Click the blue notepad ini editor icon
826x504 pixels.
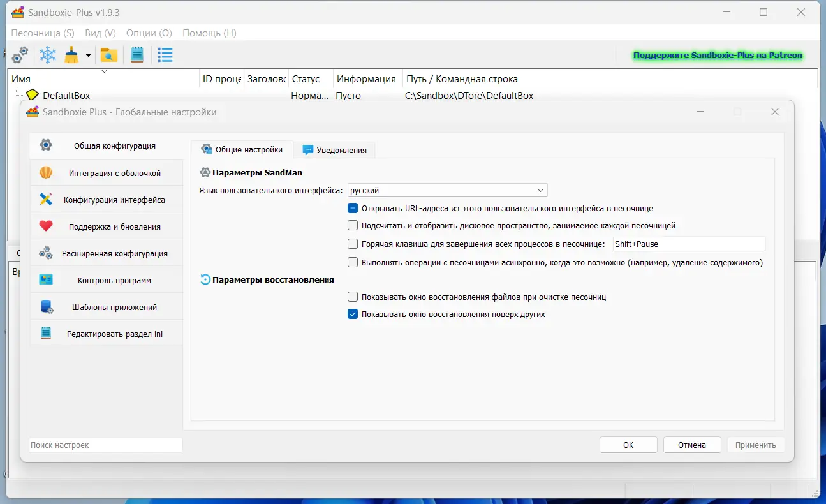click(137, 56)
